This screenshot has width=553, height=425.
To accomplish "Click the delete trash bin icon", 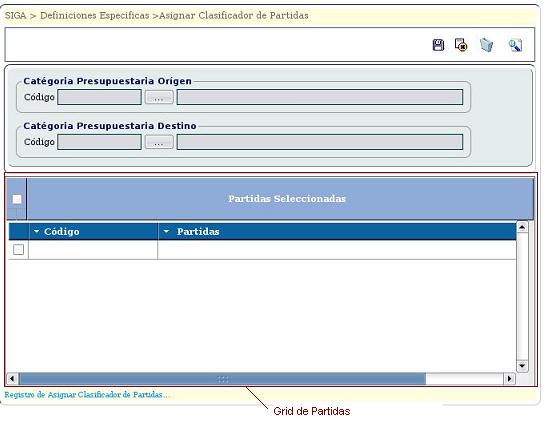I will 486,45.
